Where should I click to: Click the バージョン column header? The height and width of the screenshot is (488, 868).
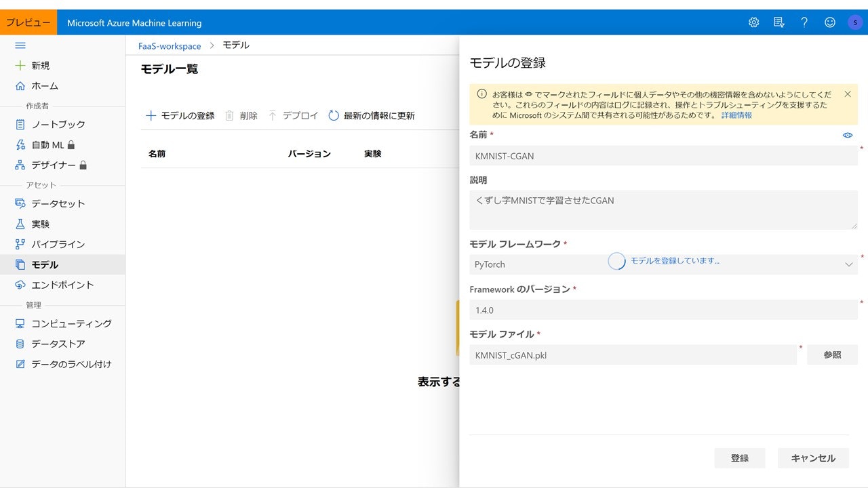point(309,154)
